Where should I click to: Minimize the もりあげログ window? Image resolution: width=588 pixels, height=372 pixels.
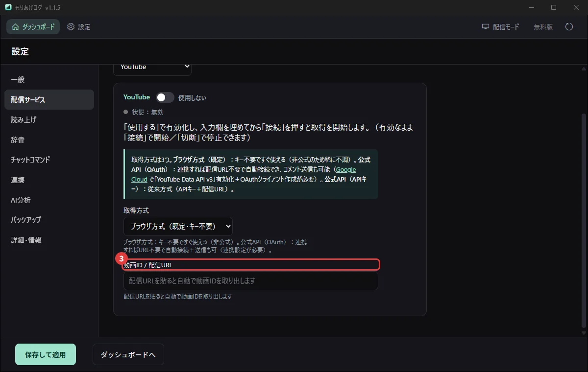click(531, 7)
